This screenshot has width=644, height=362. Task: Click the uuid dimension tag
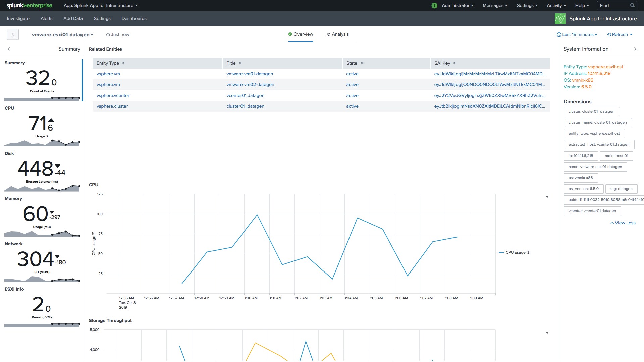(604, 200)
